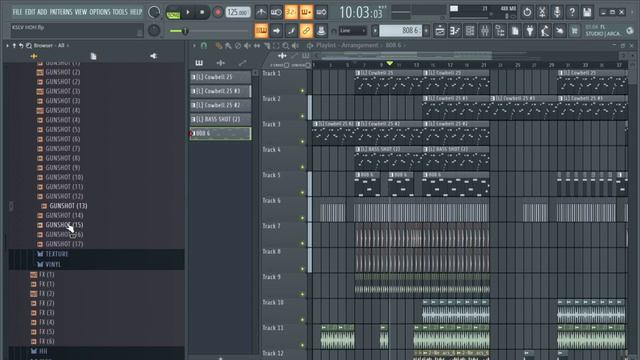
Task: Open the shopping cart content library icon
Action: pyautogui.click(x=575, y=31)
